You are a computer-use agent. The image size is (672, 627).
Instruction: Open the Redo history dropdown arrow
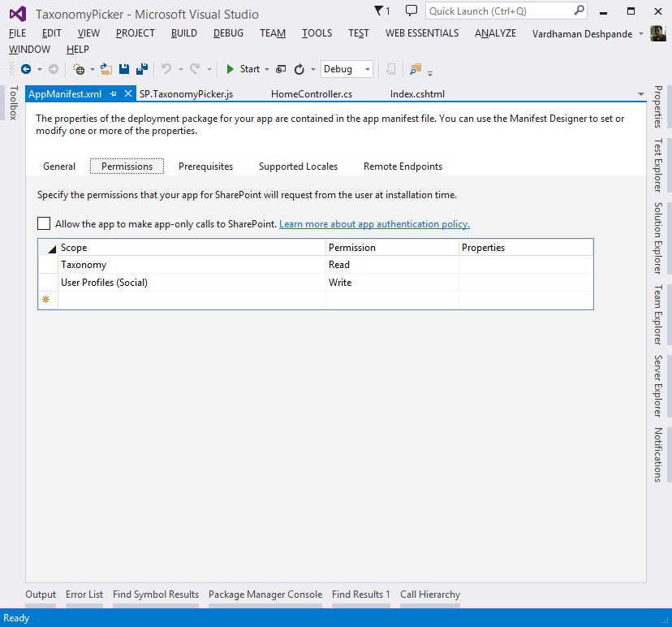209,70
